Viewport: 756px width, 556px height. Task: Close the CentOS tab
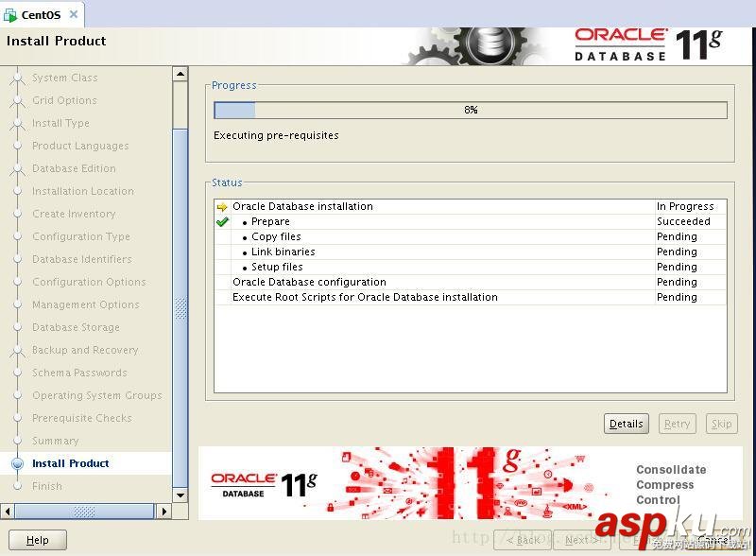(x=74, y=14)
